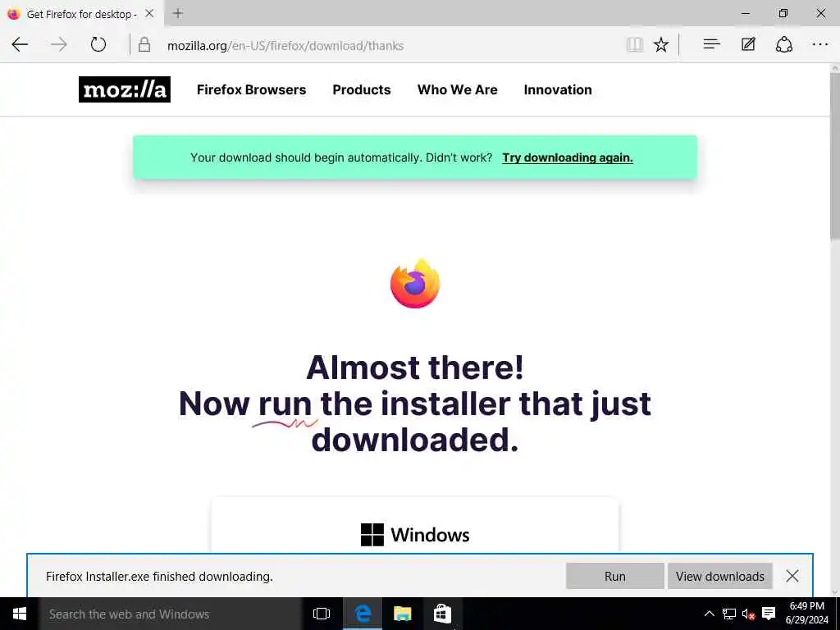The height and width of the screenshot is (630, 840).
Task: Open the Firefox Browsers menu
Action: point(251,89)
